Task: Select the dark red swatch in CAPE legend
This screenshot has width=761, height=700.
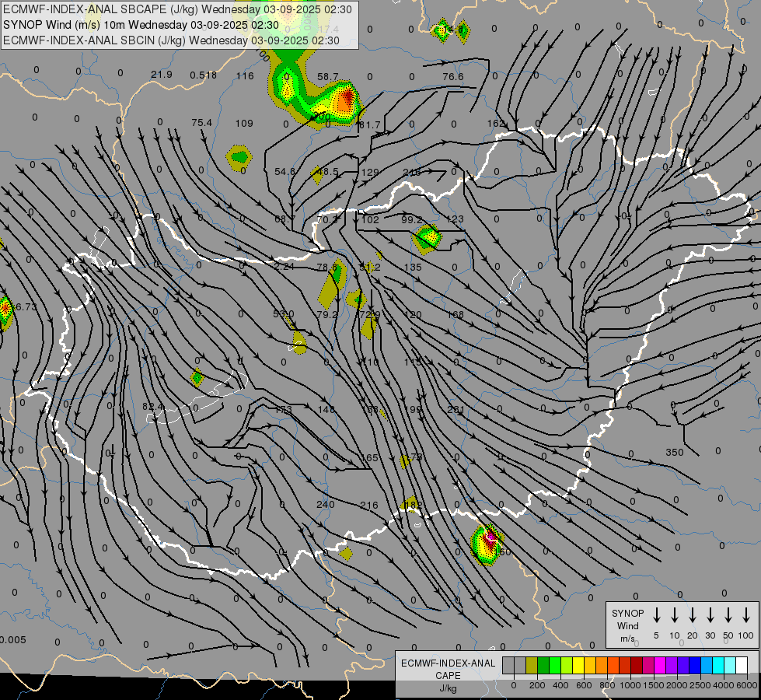Action: pos(637,666)
